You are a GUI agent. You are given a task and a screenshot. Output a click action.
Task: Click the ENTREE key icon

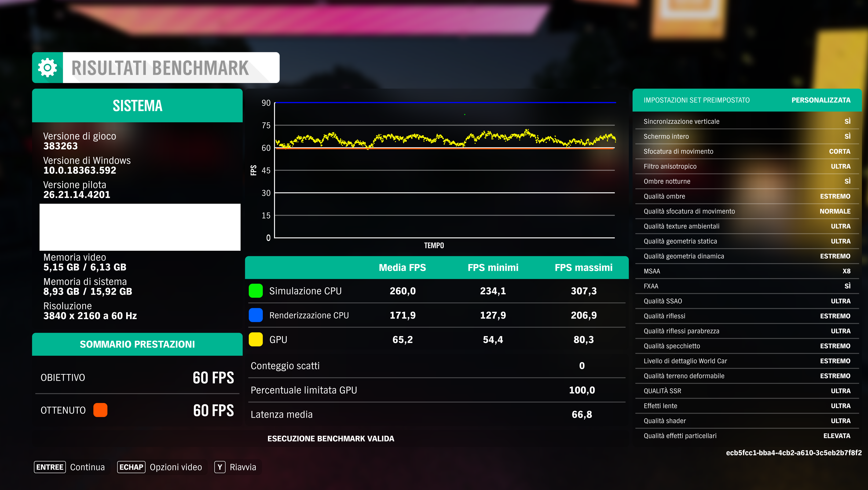click(x=50, y=467)
